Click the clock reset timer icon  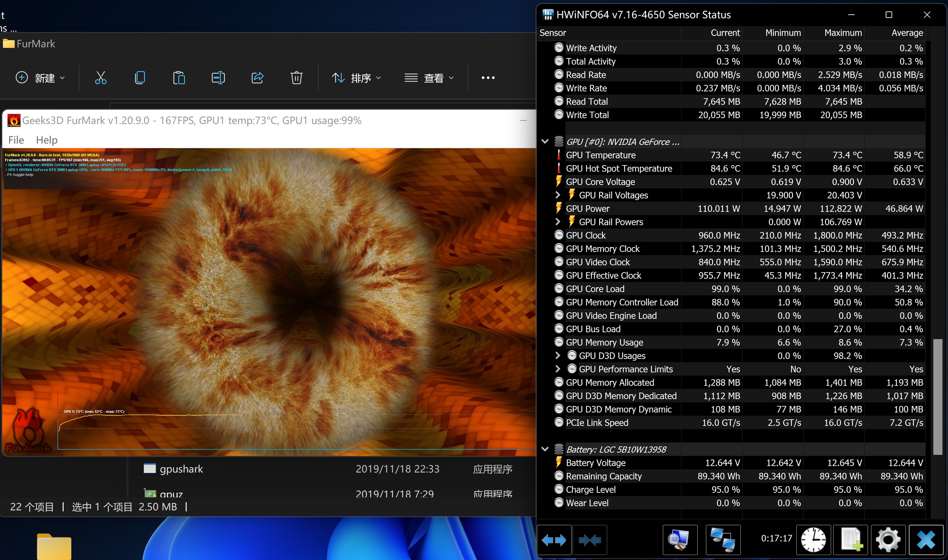tap(813, 540)
